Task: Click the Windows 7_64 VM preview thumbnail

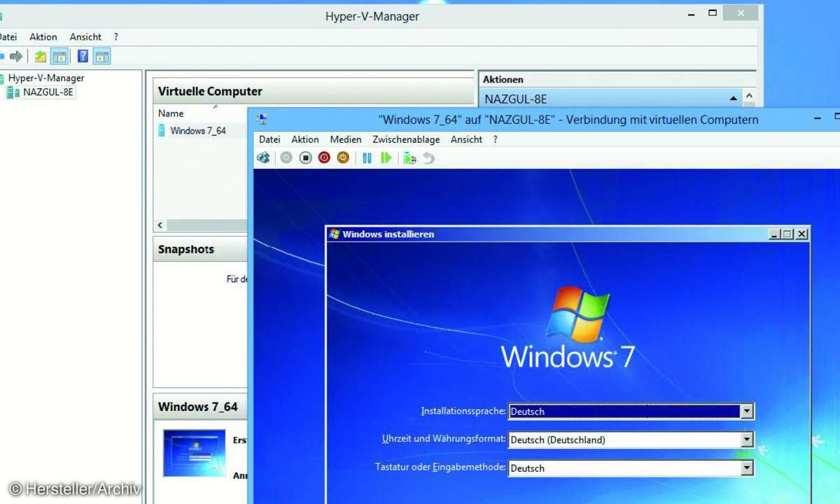Action: coord(195,452)
